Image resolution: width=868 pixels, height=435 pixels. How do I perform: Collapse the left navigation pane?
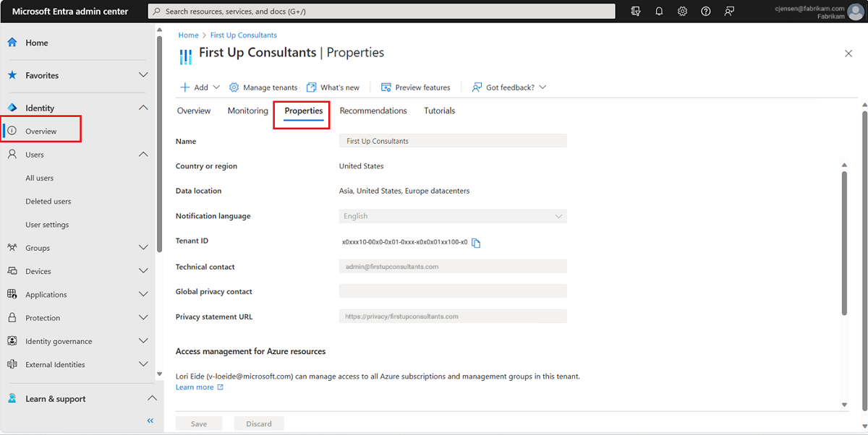[x=150, y=421]
